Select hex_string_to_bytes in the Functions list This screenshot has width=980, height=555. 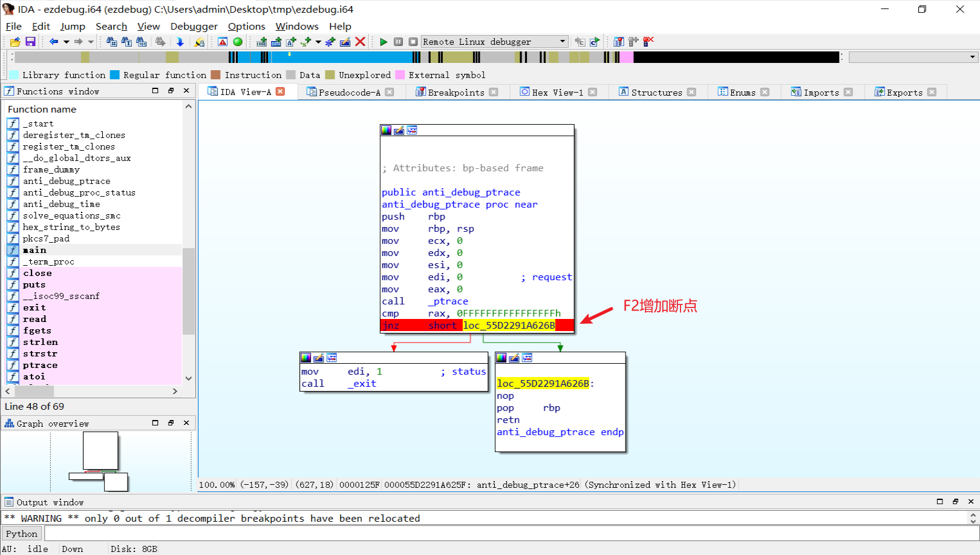(x=71, y=227)
